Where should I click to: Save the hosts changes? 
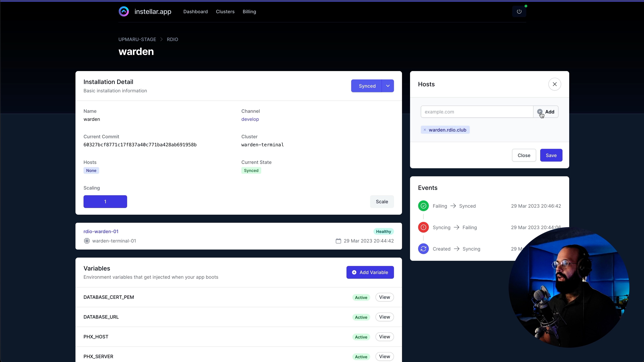[551, 155]
